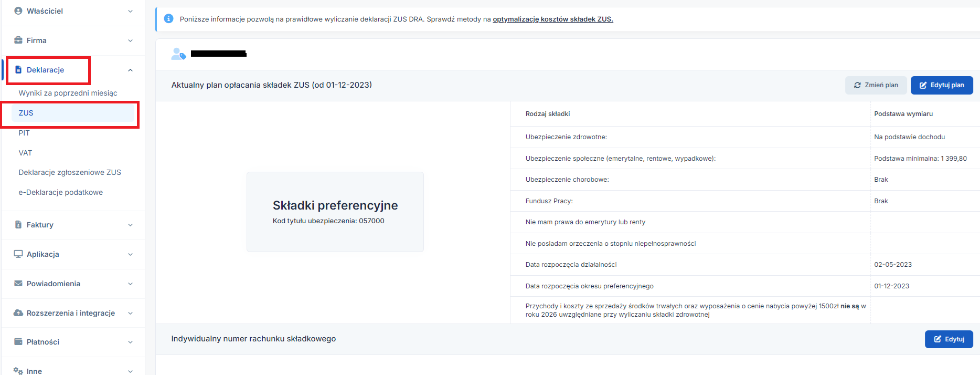Screen dimensions: 980x375
Task: Click the Deklaracje document icon
Action: [x=18, y=70]
